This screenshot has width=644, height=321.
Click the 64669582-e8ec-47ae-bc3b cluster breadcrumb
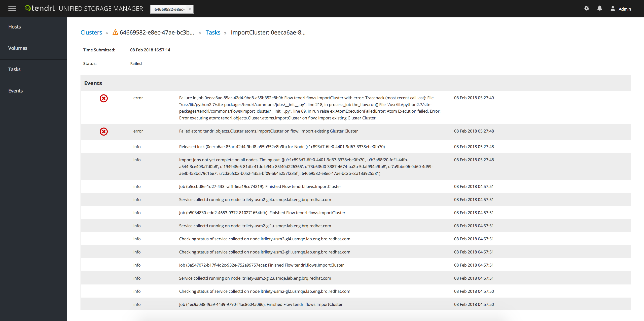[157, 33]
